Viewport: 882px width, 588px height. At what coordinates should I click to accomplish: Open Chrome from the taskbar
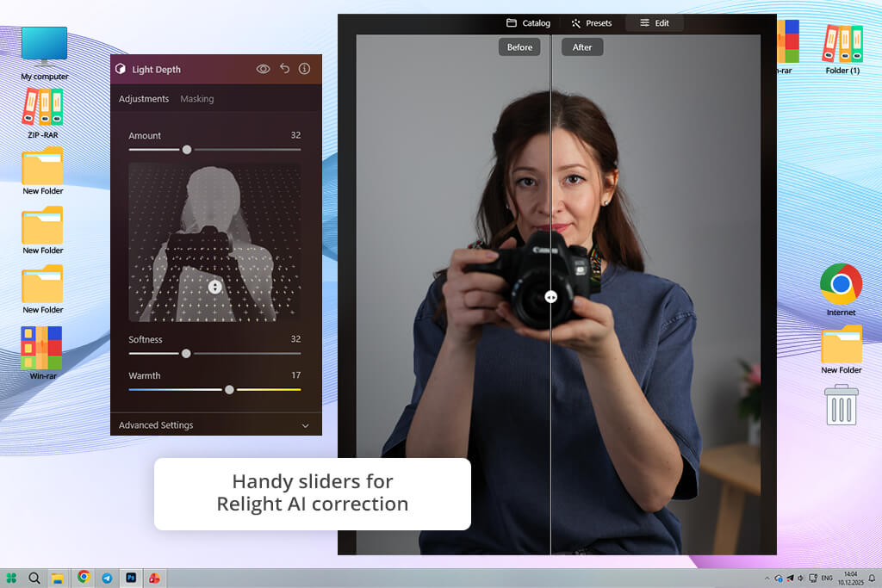coord(84,577)
